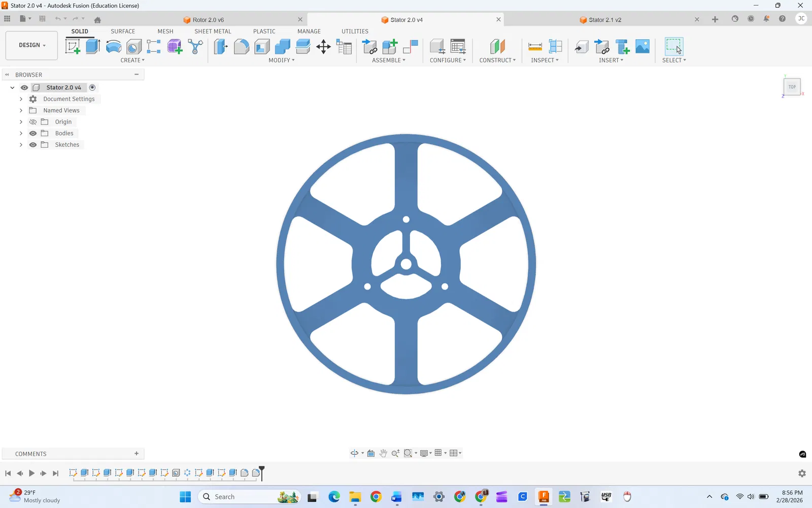Select the Create Sketch tool

pyautogui.click(x=73, y=47)
